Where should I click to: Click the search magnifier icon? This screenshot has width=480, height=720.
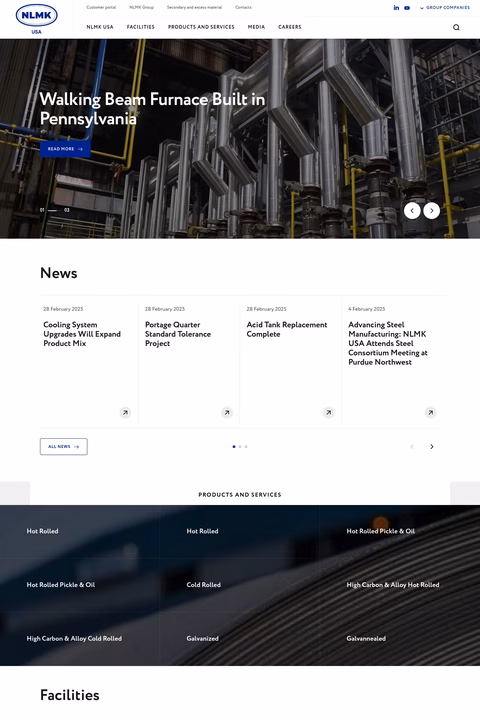(x=456, y=27)
